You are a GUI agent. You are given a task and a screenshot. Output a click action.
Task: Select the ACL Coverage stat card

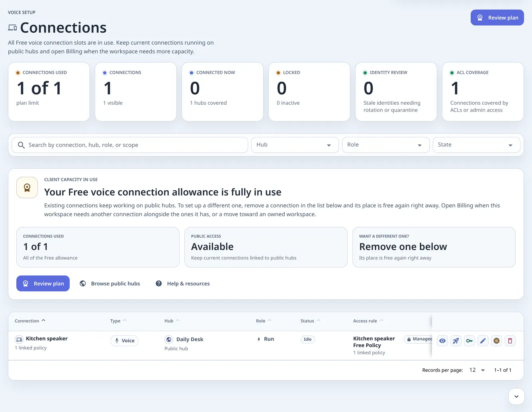point(483,92)
